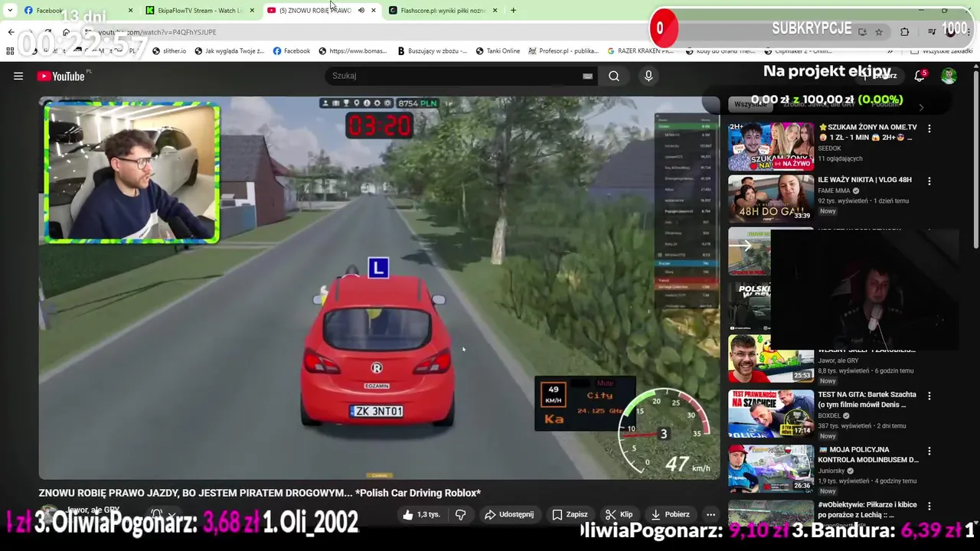This screenshot has height=551, width=980.
Task: Open the Tanki Online bookmark
Action: (x=498, y=51)
